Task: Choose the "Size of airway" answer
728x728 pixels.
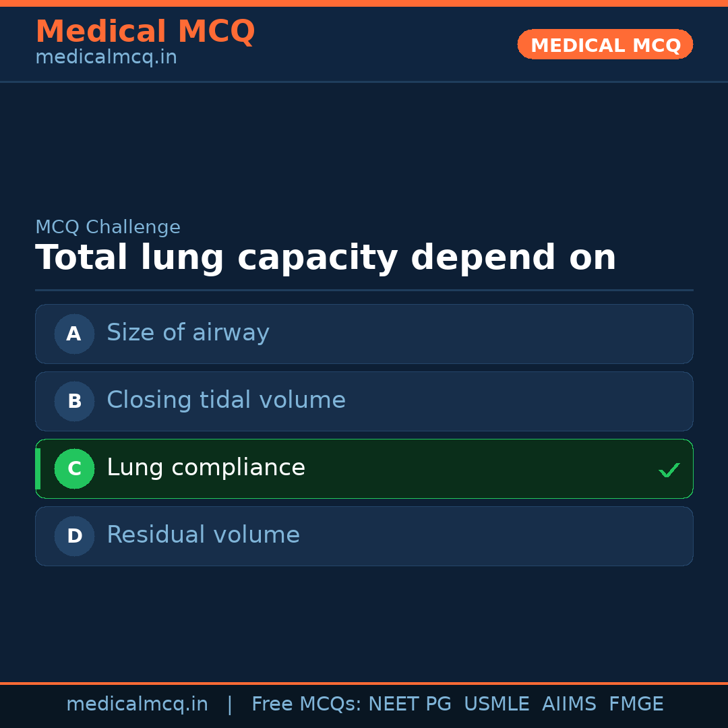Action: click(x=187, y=333)
